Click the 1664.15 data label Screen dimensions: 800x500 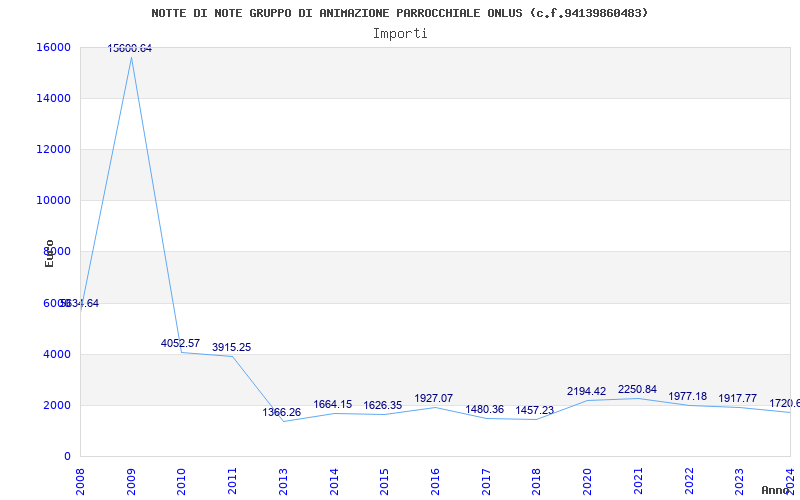[x=333, y=405]
